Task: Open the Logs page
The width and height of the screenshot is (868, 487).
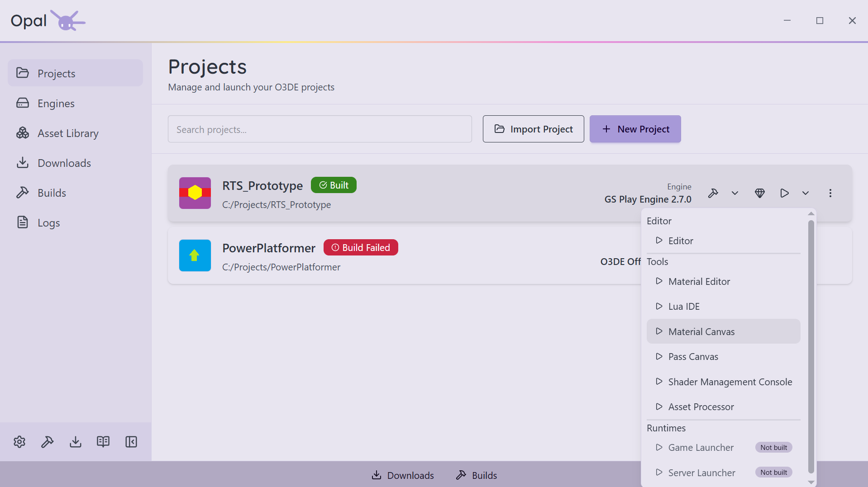Action: click(x=75, y=222)
